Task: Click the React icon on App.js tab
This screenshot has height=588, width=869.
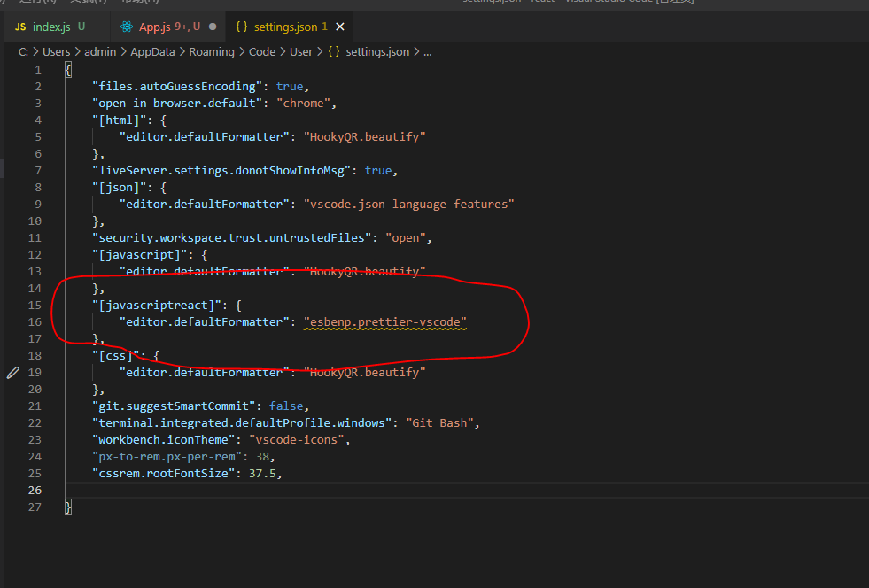Action: 127,27
